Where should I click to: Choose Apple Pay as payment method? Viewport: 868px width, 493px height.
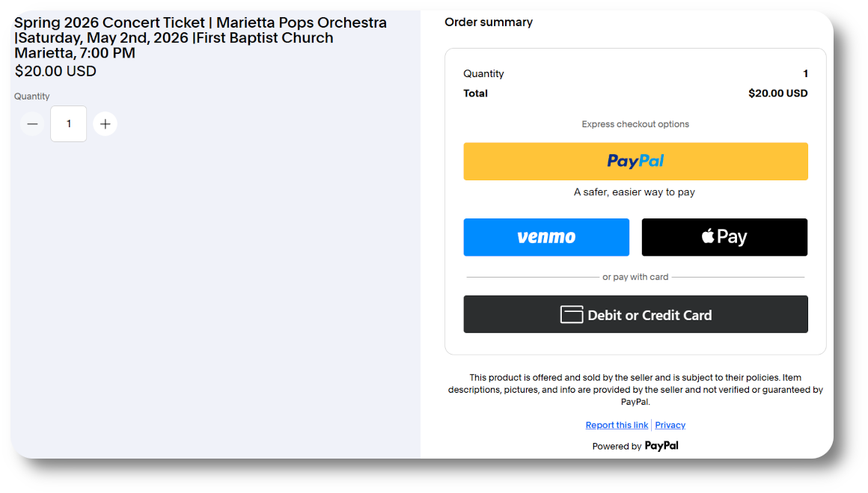point(724,236)
